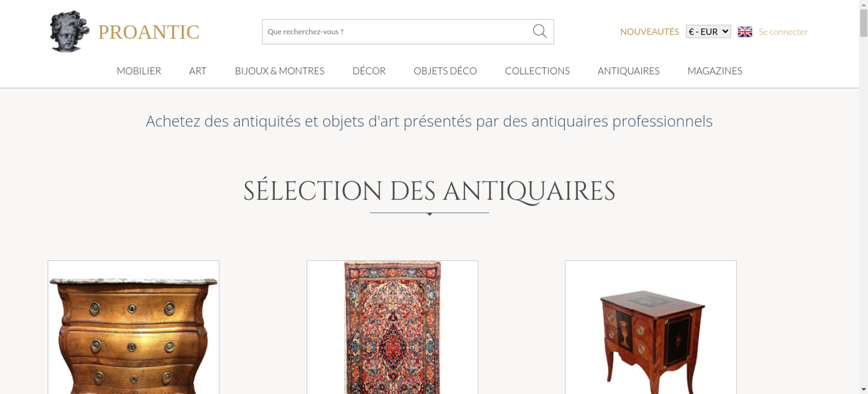Open the MAGAZINES menu
This screenshot has width=868, height=394.
point(714,71)
